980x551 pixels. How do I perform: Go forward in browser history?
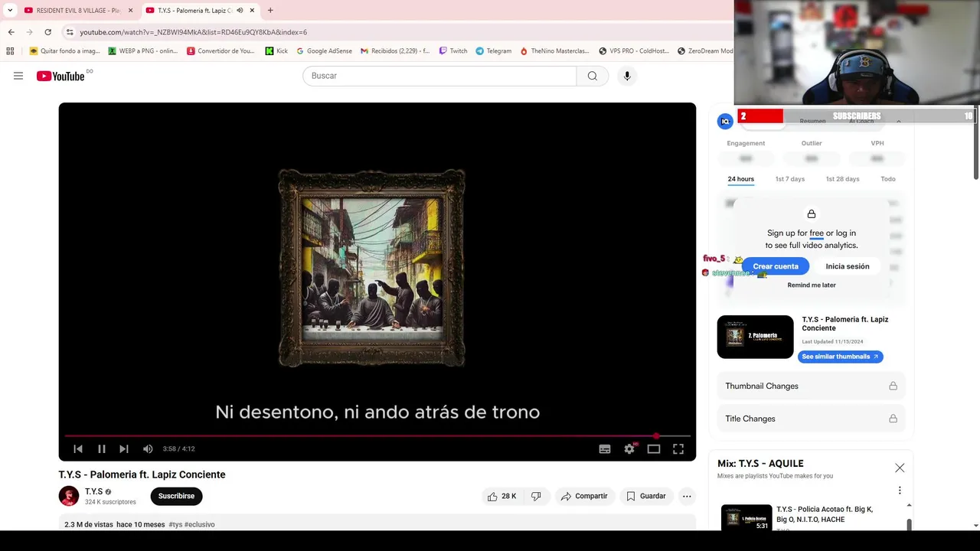tap(29, 32)
